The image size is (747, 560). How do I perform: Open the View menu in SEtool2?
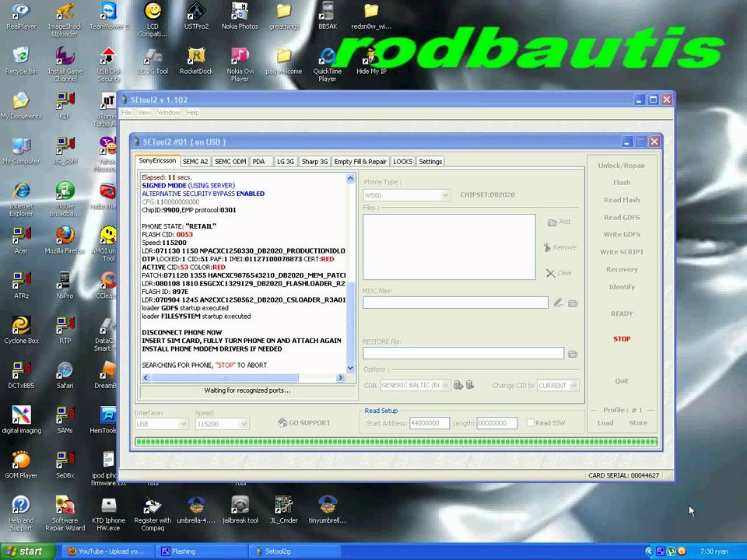click(x=144, y=113)
